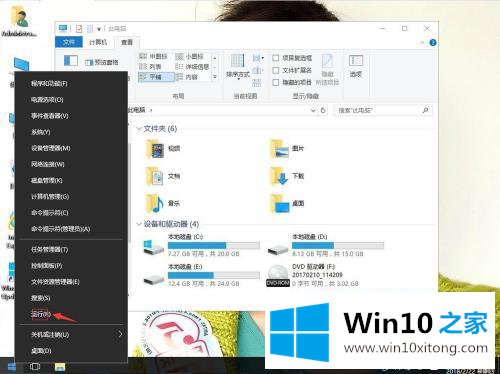Viewport: 500px width, 374px height.
Task: Select the 文档 folder icon
Action: point(155,176)
